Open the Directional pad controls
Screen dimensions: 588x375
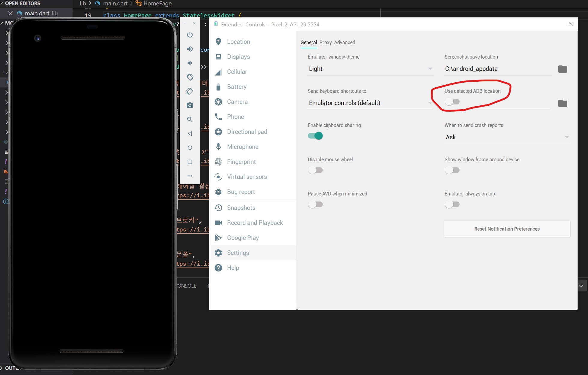(x=253, y=132)
